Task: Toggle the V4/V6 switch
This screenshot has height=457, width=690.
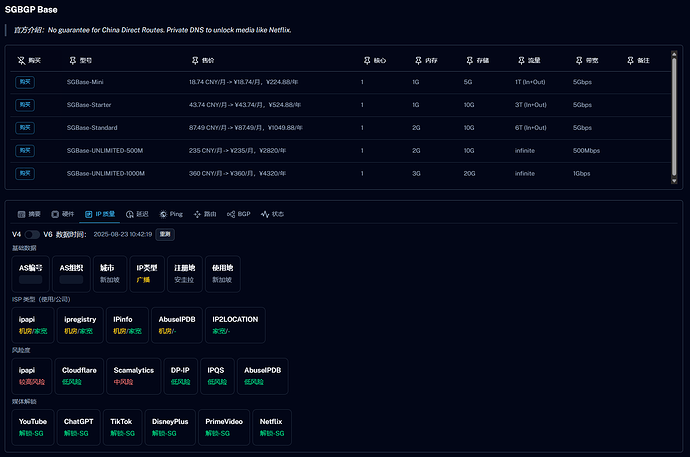Action: point(33,234)
